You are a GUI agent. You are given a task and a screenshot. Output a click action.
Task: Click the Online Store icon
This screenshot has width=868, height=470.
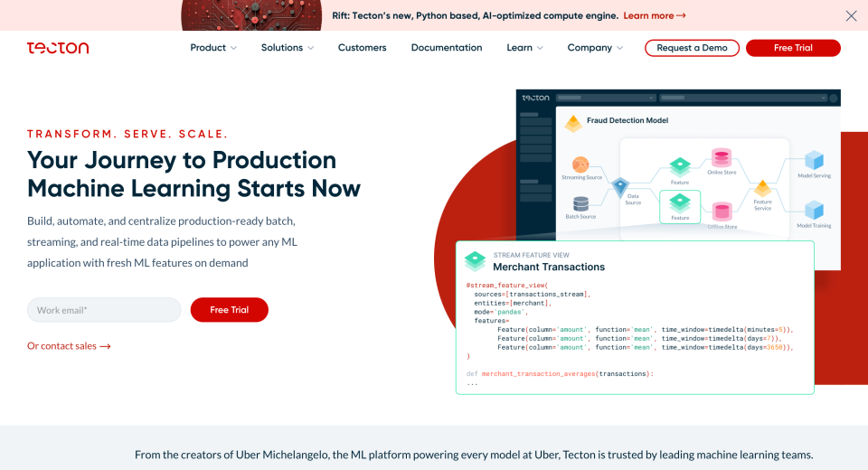[x=721, y=157]
